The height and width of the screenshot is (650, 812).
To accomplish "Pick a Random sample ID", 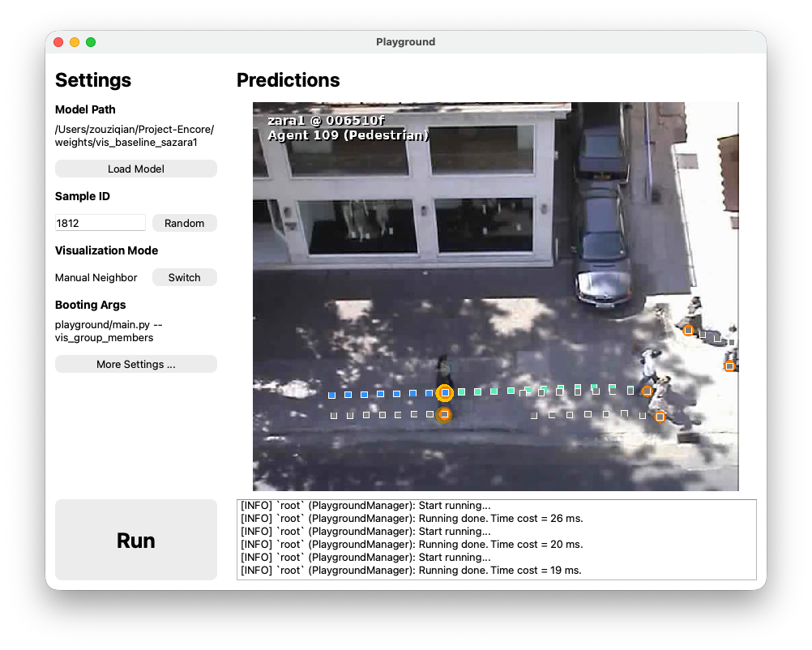I will (184, 223).
